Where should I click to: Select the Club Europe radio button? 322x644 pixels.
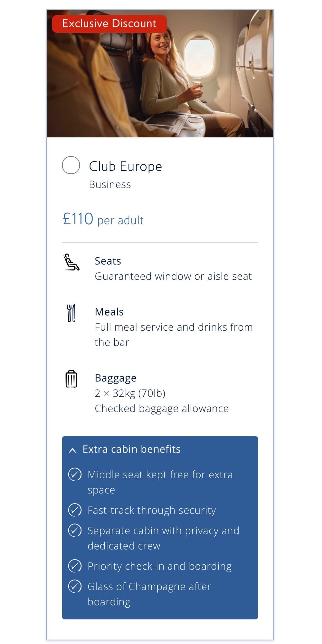pos(71,165)
